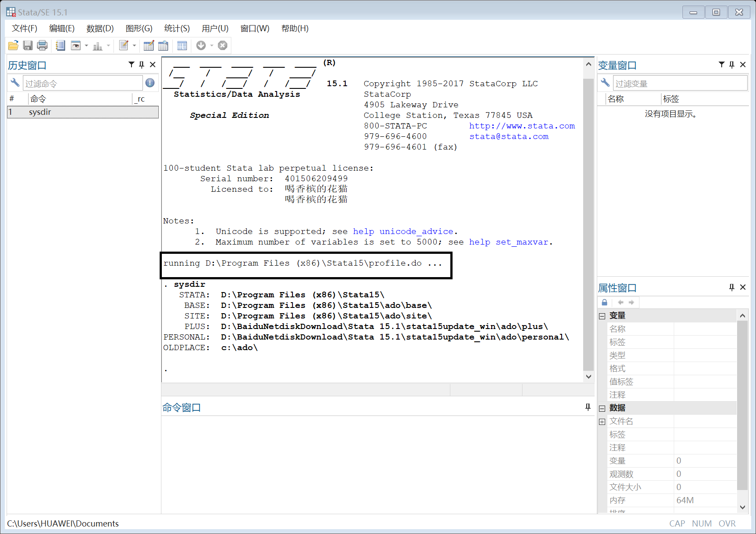Click properties panel scroll down arrow
756x534 pixels.
(742, 507)
